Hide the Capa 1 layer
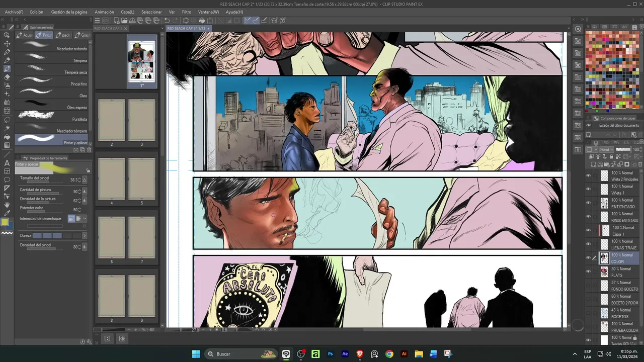This screenshot has height=362, width=644. pos(588,231)
